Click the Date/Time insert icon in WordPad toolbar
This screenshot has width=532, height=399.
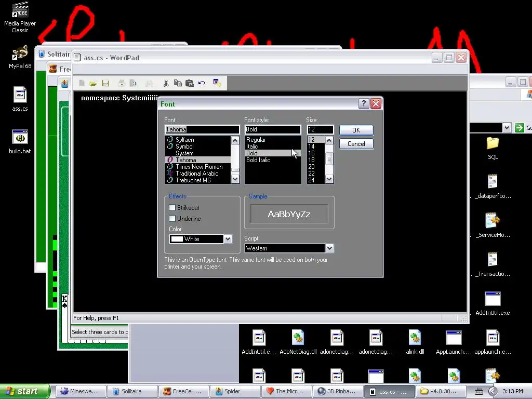coord(217,83)
